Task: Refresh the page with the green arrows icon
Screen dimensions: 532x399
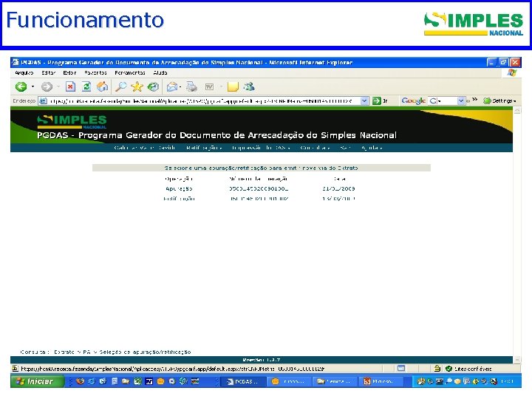Action: (86, 87)
